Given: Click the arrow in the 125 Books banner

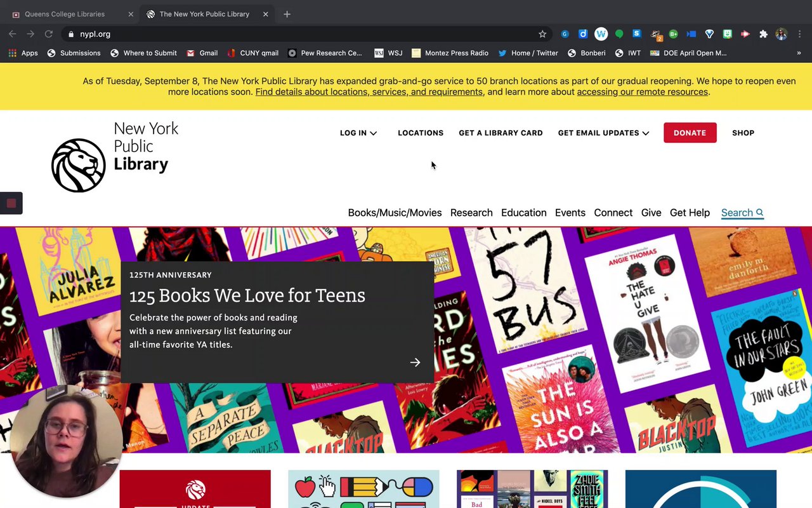Looking at the screenshot, I should 415,362.
